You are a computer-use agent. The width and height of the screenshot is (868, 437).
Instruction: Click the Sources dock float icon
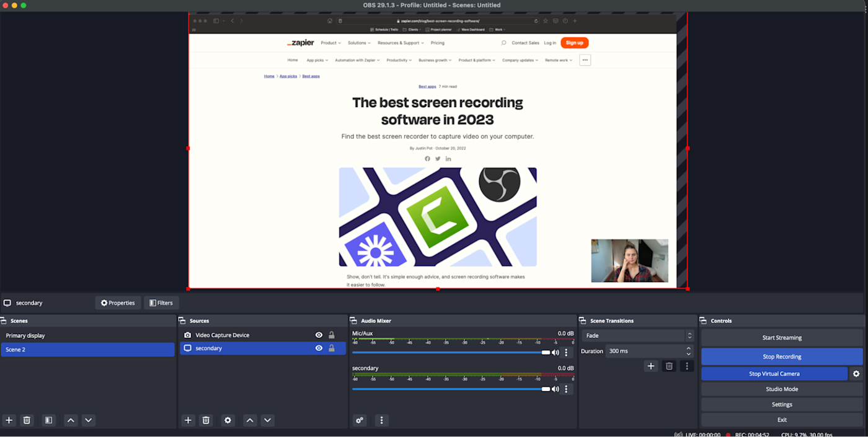(182, 321)
